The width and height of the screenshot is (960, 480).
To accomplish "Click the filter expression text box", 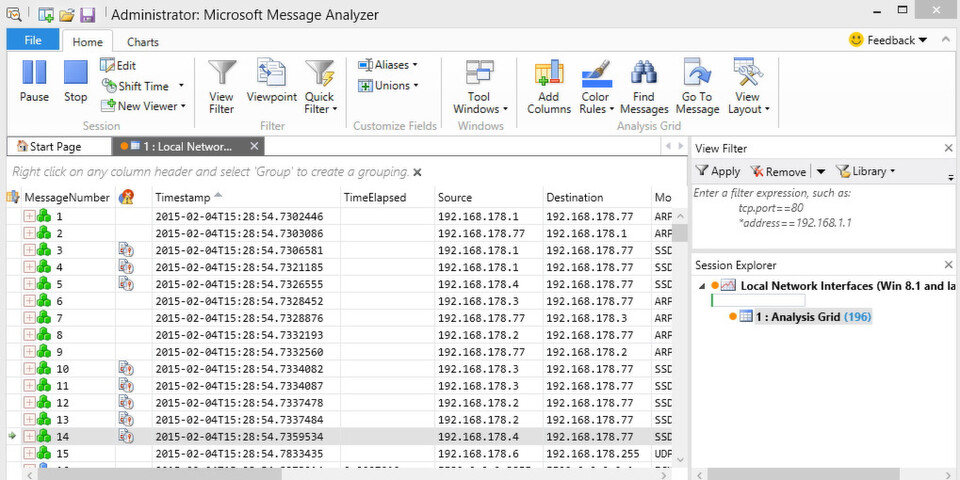I will click(823, 216).
